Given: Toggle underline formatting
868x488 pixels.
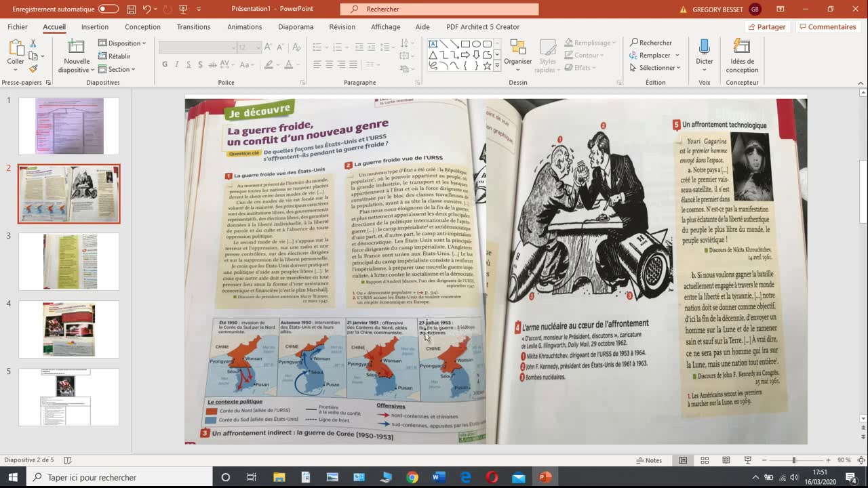Looking at the screenshot, I should (189, 65).
